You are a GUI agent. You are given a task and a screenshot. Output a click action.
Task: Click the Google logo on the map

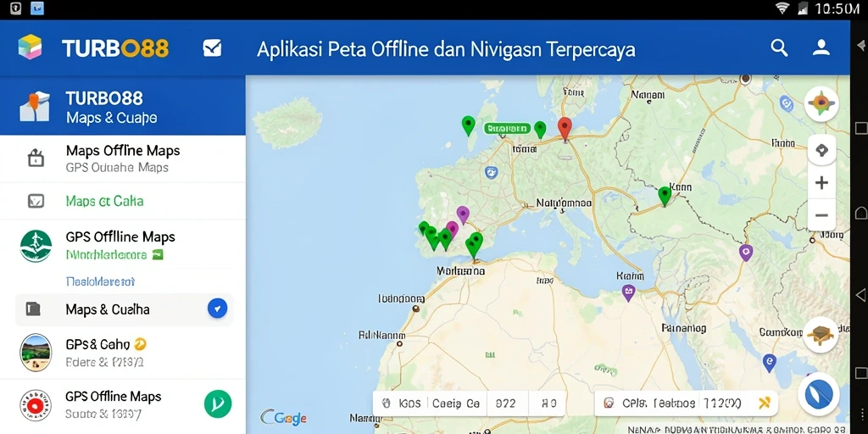(x=283, y=417)
